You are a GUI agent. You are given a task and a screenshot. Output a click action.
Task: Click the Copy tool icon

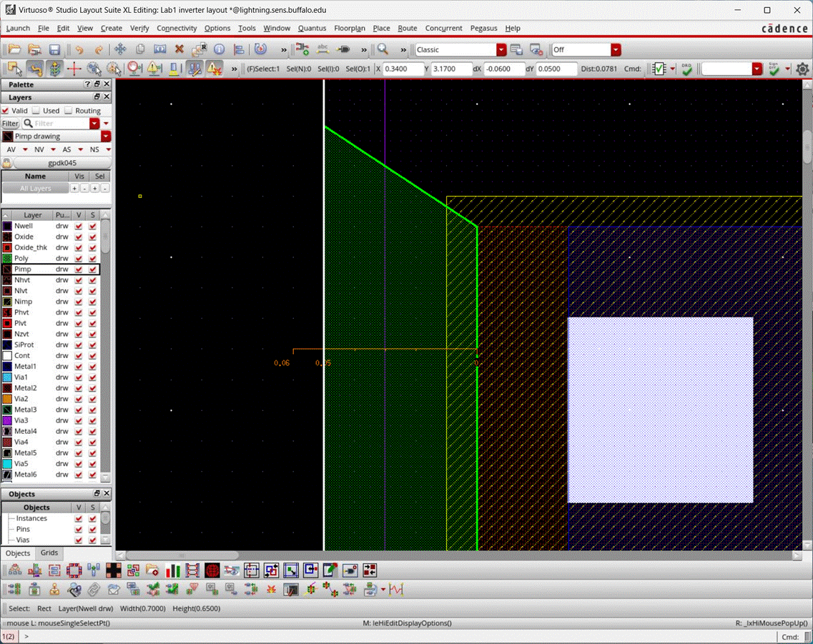(140, 49)
